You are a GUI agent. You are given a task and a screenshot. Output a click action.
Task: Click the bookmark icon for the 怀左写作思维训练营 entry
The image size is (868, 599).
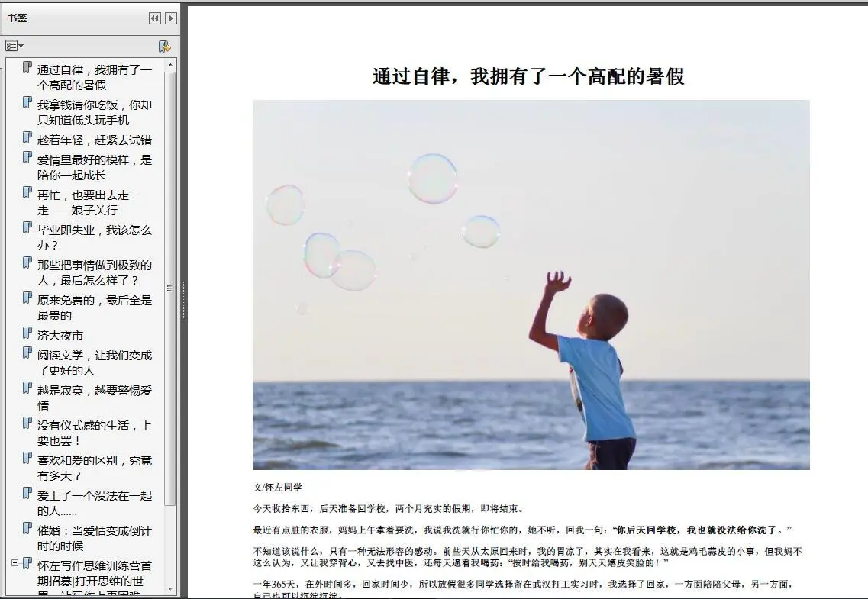point(27,564)
